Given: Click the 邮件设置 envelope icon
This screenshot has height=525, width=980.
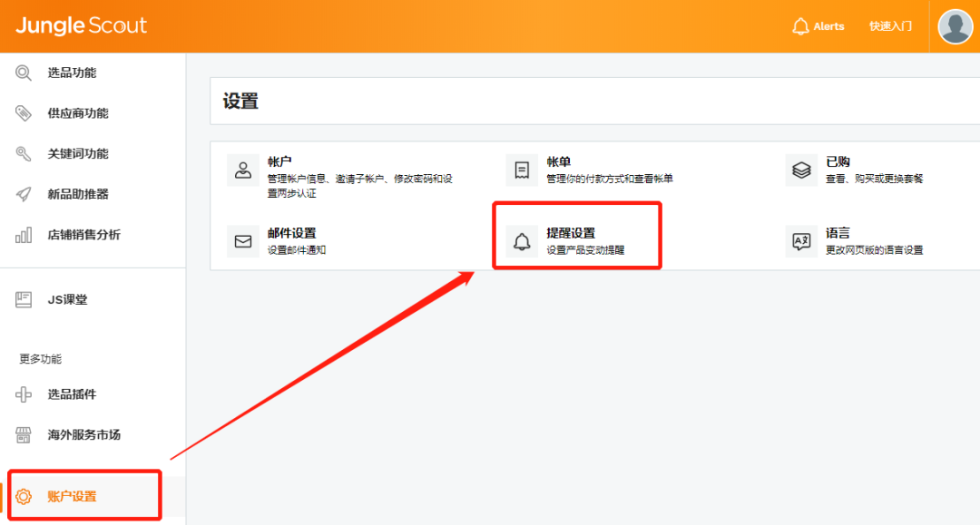Looking at the screenshot, I should point(243,241).
